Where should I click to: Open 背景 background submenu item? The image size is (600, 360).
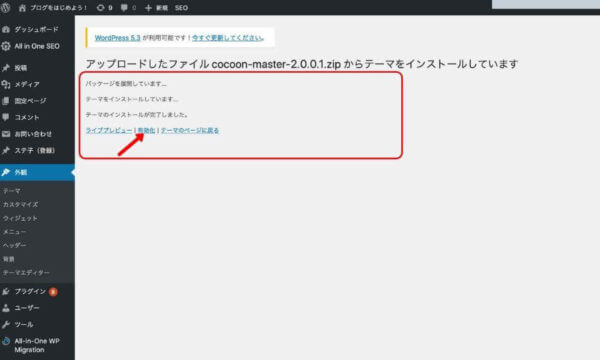[x=9, y=259]
